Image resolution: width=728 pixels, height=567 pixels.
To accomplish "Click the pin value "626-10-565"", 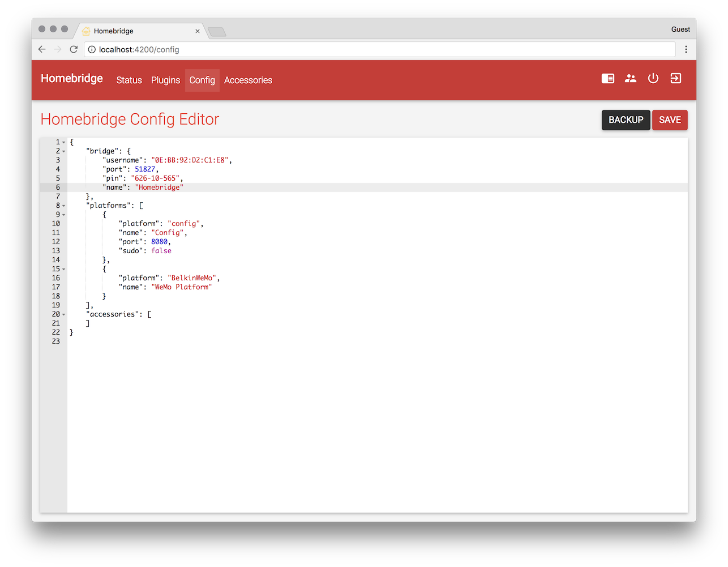I will coord(155,178).
